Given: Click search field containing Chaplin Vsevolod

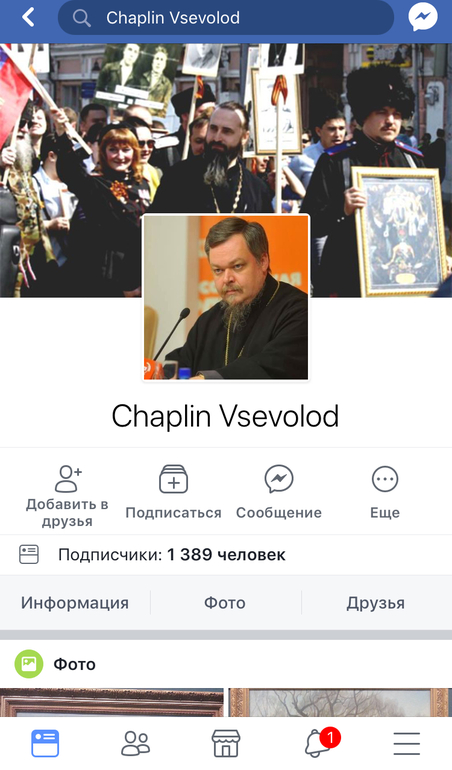Looking at the screenshot, I should 226,18.
